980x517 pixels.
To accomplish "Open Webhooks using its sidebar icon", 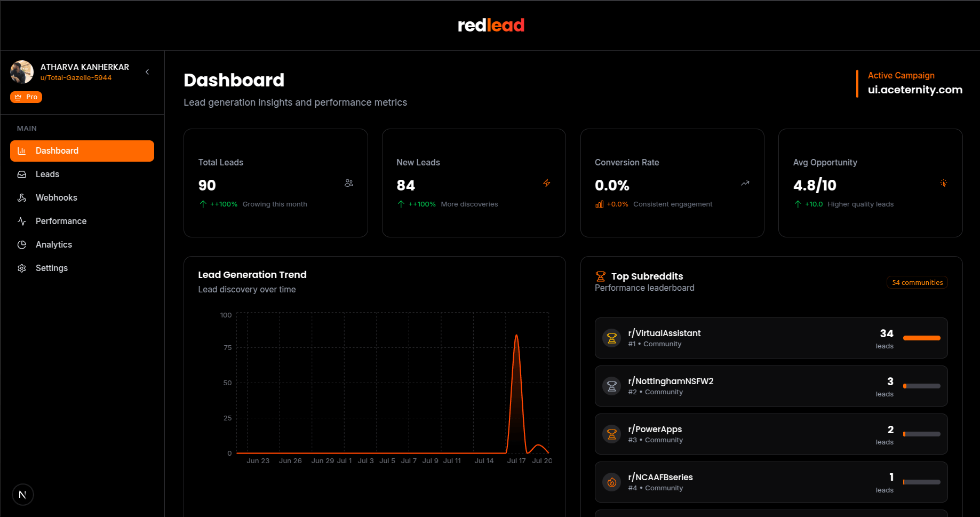I will [x=21, y=197].
